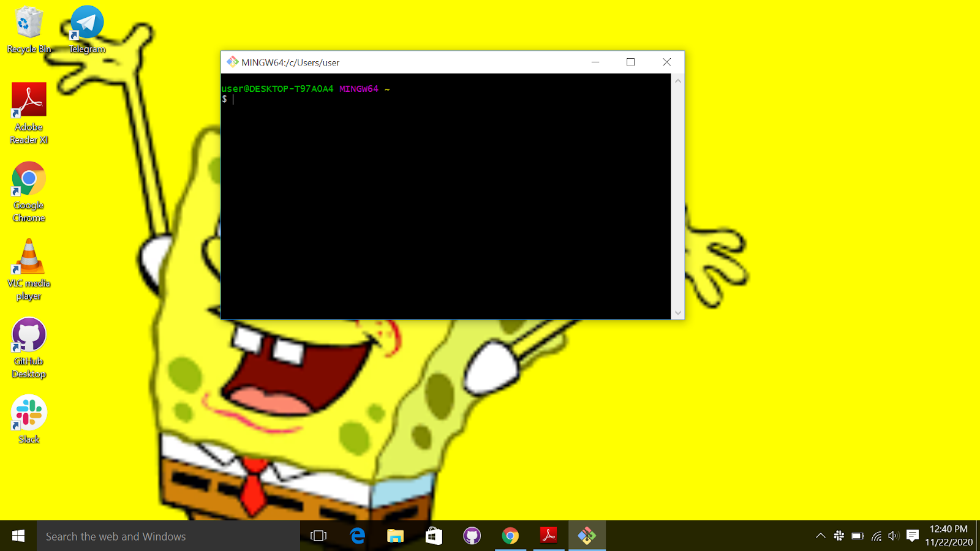Select the Slack desktop shortcut
The height and width of the screenshot is (551, 980).
[29, 420]
